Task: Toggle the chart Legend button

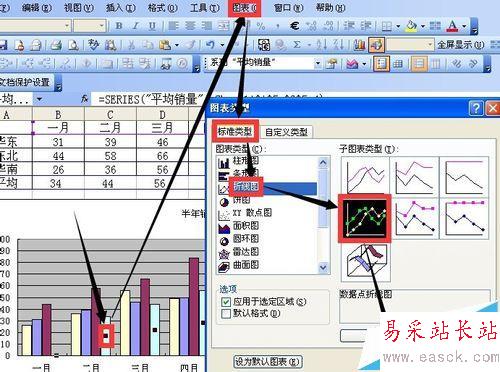Action: click(x=381, y=63)
